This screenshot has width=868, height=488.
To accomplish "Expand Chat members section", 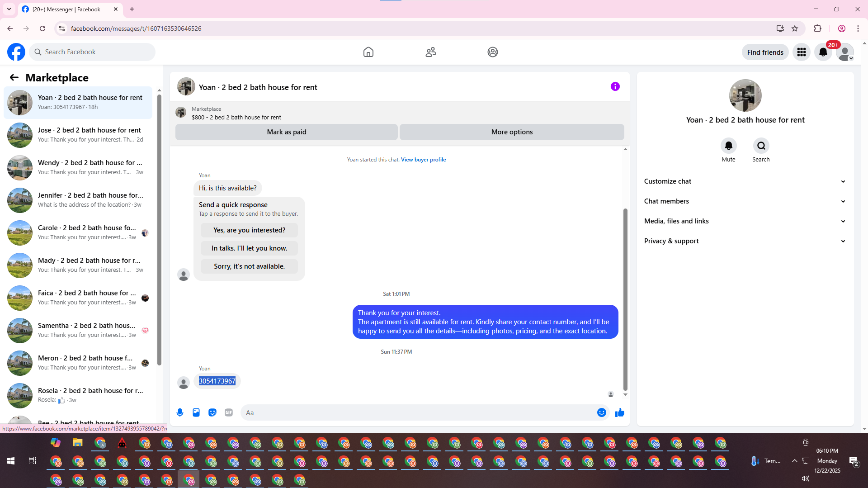I will (745, 201).
